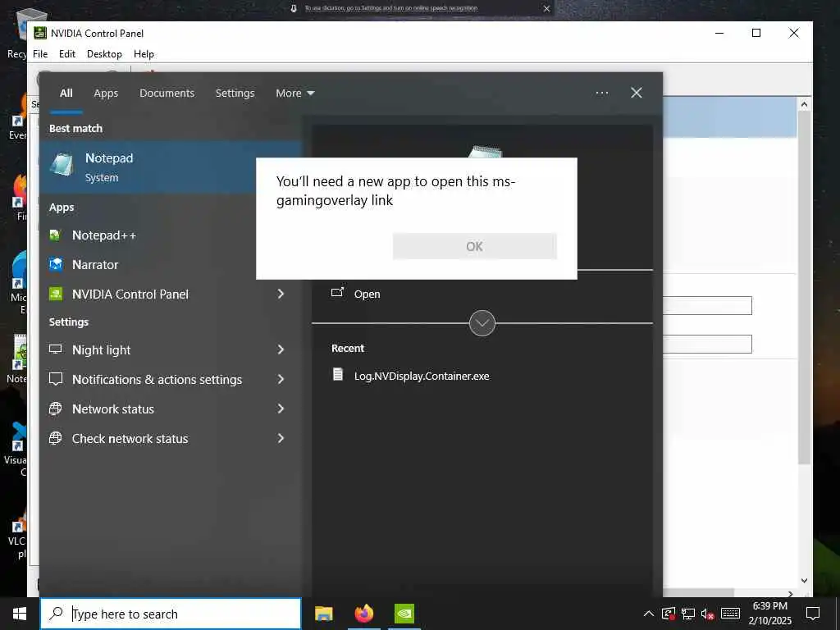Expand the NVIDIA Control Panel result arrow
This screenshot has width=840, height=630.
tap(281, 294)
